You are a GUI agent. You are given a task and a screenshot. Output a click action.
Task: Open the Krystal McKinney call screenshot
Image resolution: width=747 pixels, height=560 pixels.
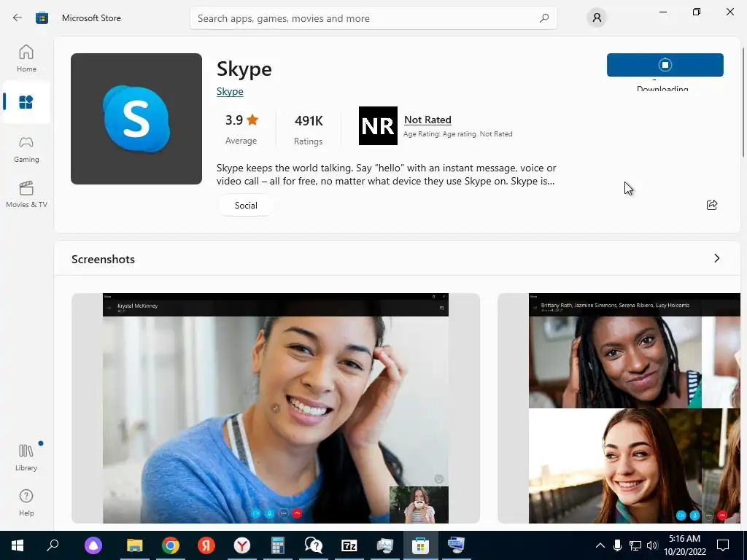click(x=275, y=408)
